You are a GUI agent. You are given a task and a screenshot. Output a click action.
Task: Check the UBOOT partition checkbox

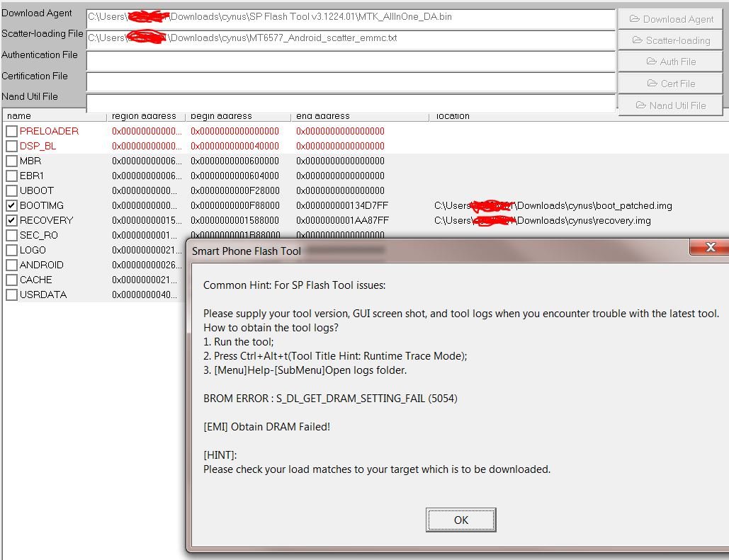(x=11, y=191)
